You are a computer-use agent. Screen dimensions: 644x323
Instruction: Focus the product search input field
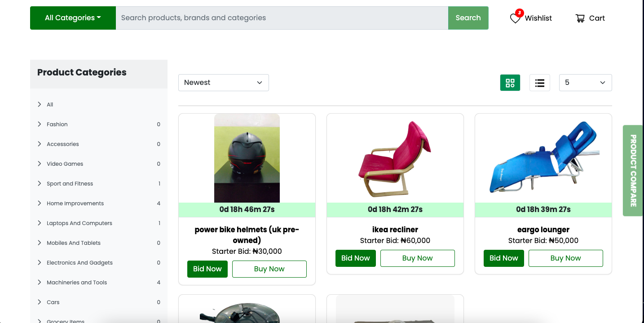click(x=282, y=18)
